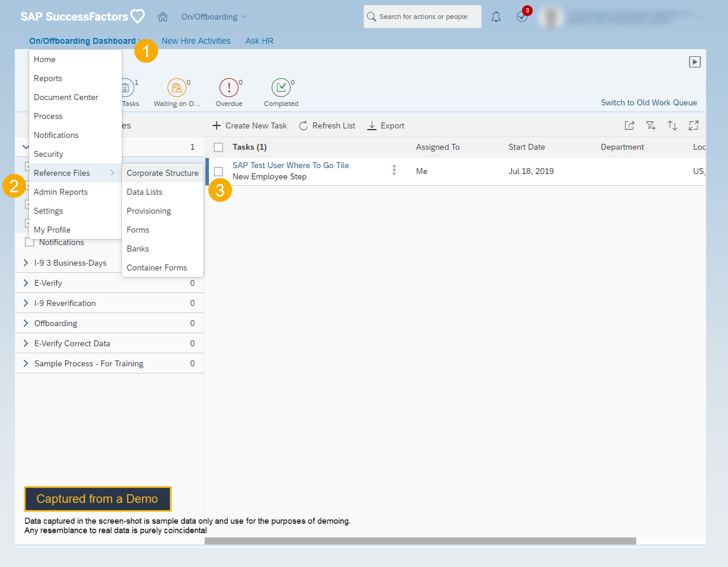728x567 pixels.
Task: Choose My Profile from the menu
Action: (75, 230)
